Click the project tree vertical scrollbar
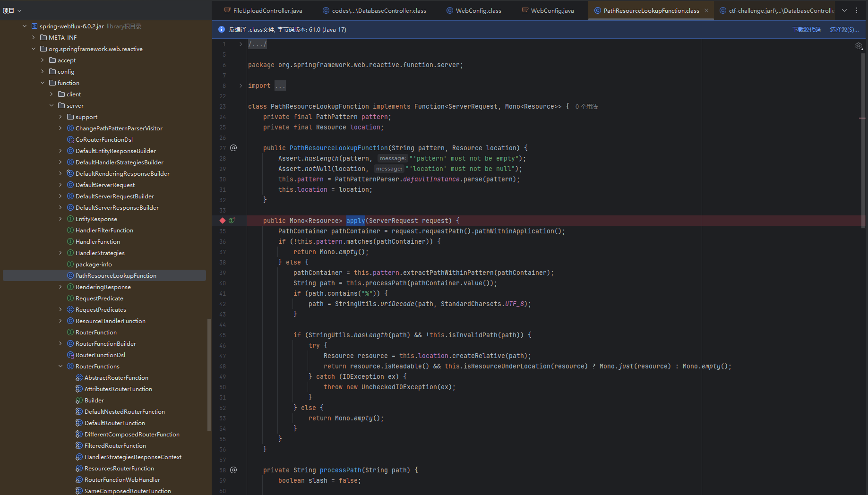The width and height of the screenshot is (868, 495). (x=209, y=375)
